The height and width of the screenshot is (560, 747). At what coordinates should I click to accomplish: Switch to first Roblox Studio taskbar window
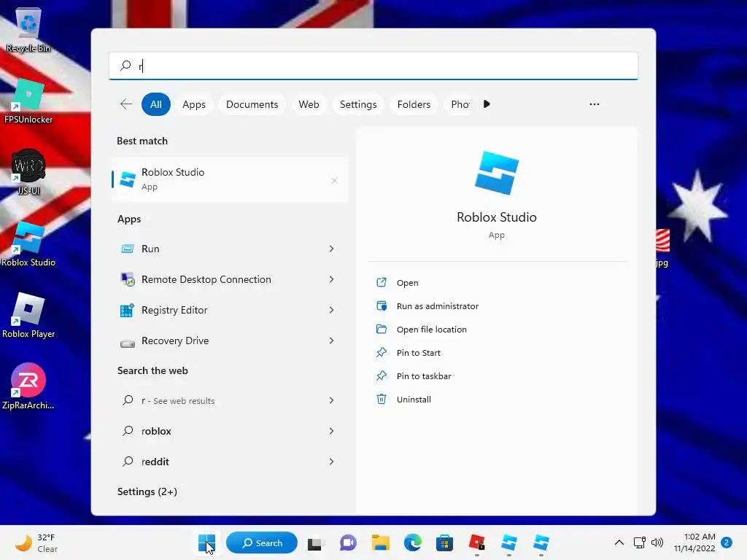[x=508, y=542]
